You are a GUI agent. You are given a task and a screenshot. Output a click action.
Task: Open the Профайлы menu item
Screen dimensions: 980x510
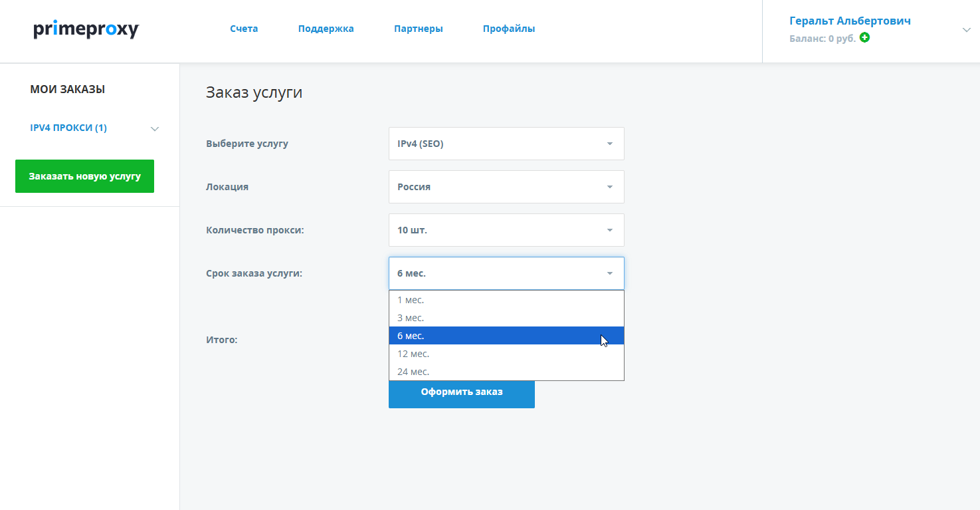click(509, 29)
